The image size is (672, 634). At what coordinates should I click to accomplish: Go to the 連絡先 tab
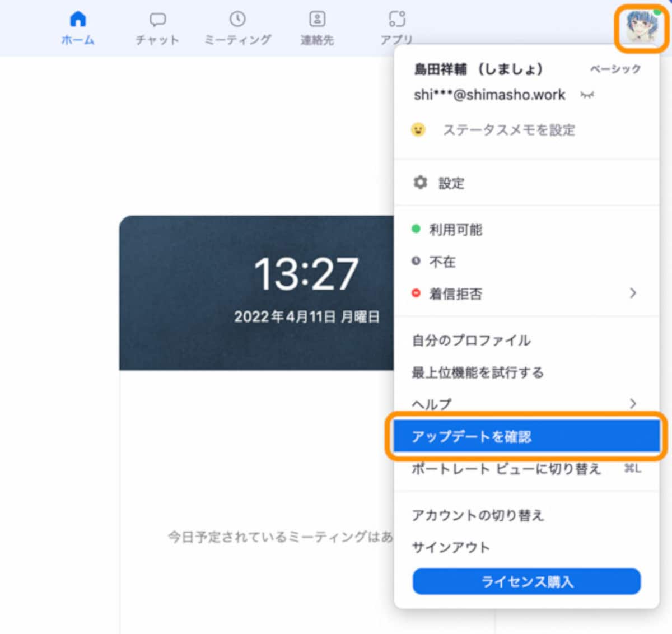pos(317,28)
